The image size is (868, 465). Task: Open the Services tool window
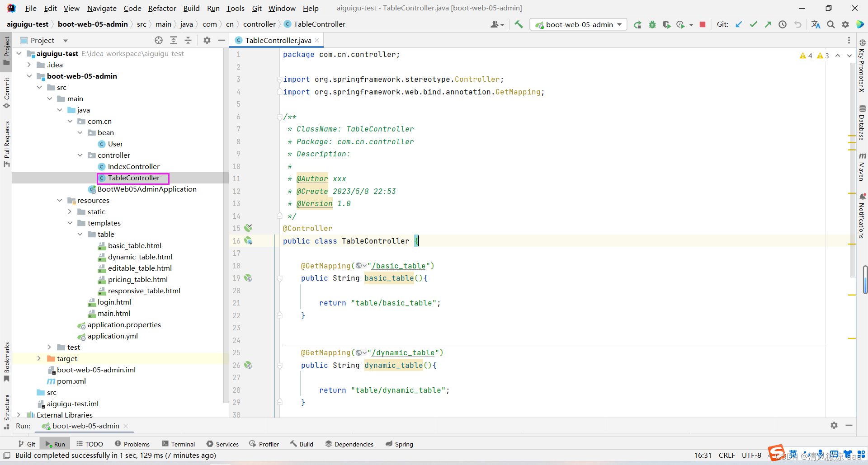click(222, 444)
